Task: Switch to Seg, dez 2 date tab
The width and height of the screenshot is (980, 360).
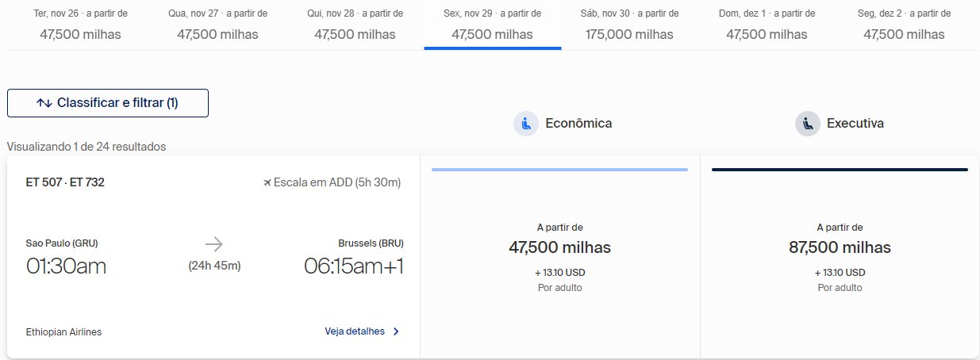Action: pyautogui.click(x=904, y=25)
